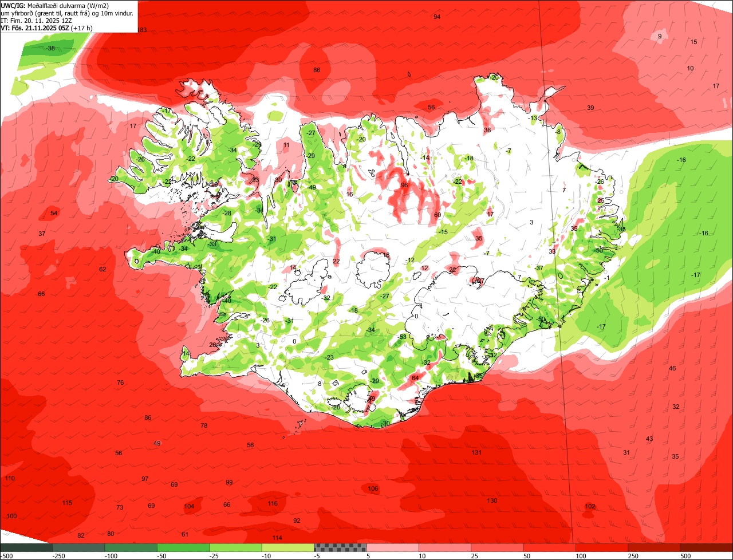Image resolution: width=733 pixels, height=560 pixels.
Task: Click the initial time 'IT: Fim. 20. 11. 2025 12Z'
Action: coord(37,20)
